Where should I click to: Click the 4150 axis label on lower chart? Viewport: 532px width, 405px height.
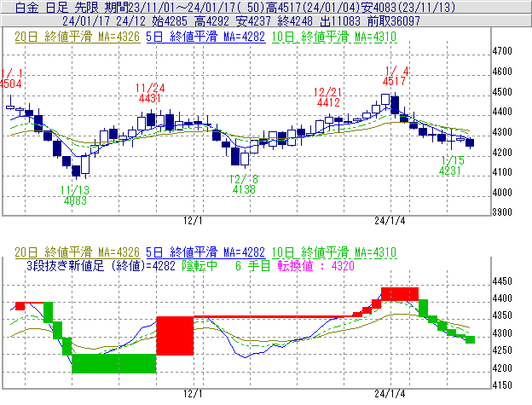tap(502, 385)
